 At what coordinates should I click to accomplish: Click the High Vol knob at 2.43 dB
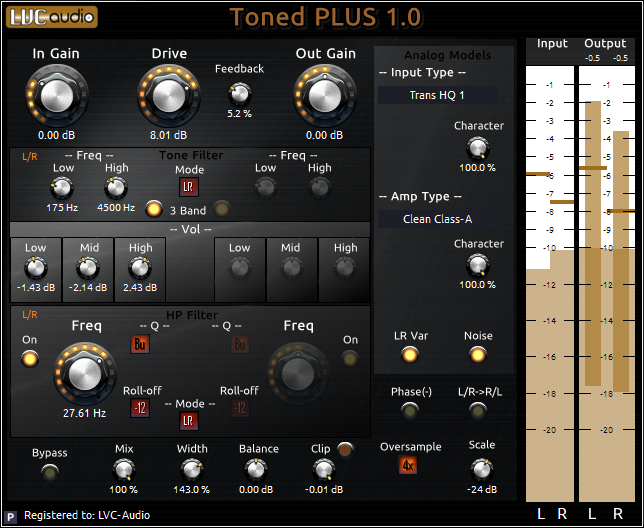click(x=140, y=269)
